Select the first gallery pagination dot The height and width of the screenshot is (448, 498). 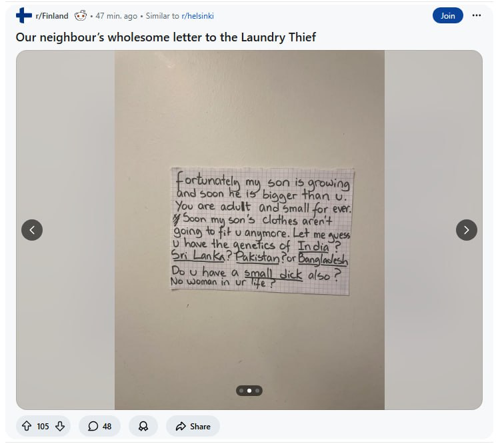[x=241, y=391]
